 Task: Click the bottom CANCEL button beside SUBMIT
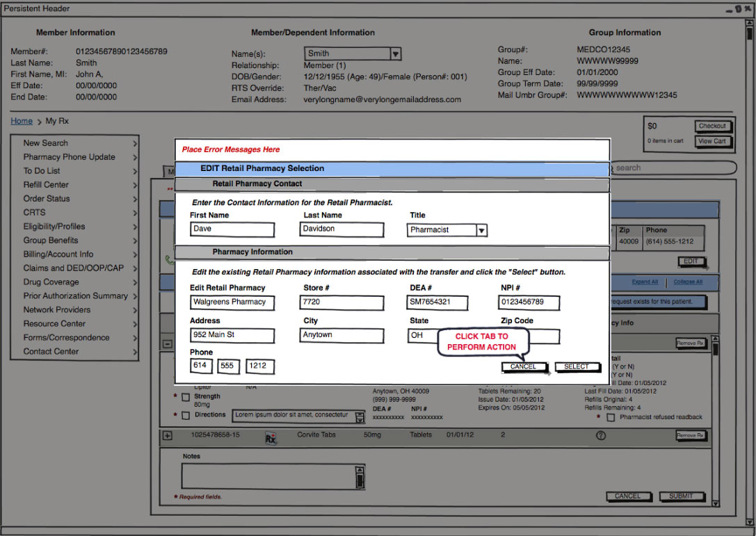click(628, 496)
